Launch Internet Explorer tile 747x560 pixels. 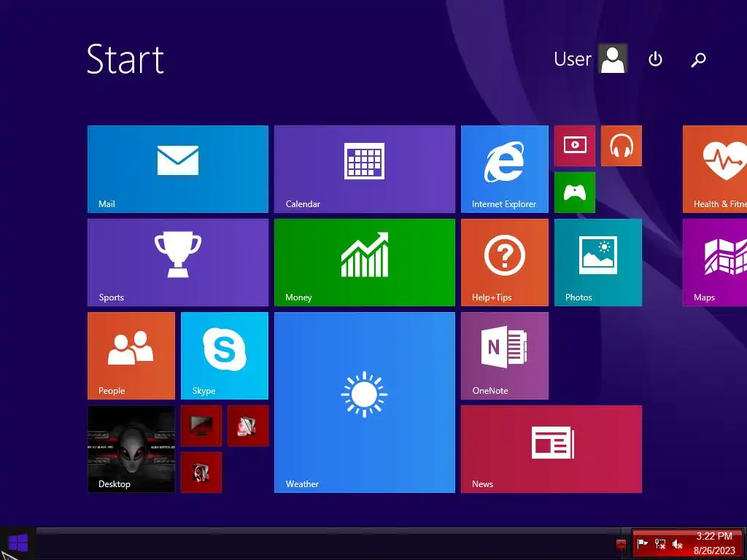pyautogui.click(x=505, y=169)
